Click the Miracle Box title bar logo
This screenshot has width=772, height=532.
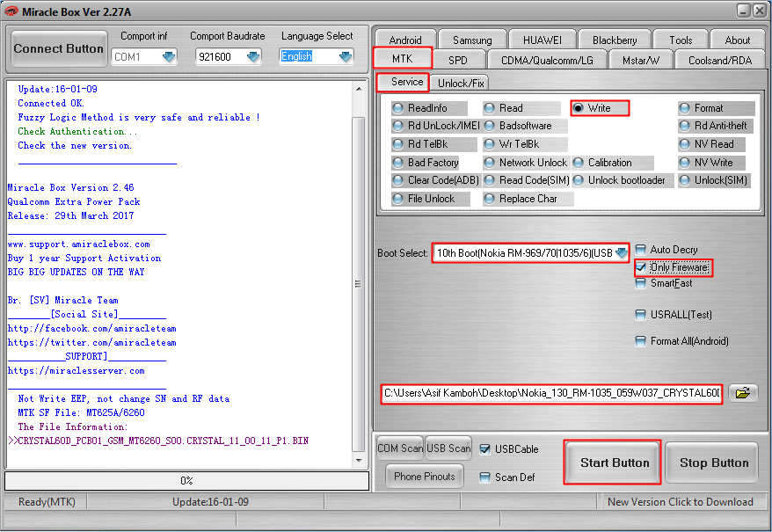click(x=11, y=11)
